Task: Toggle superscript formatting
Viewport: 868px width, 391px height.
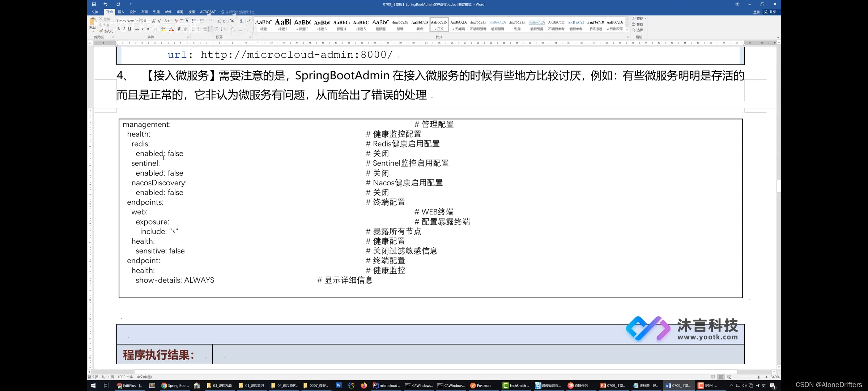Action: 148,29
